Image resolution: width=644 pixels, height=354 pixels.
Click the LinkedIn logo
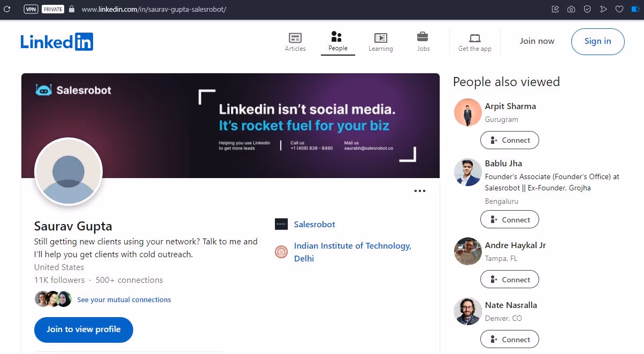pyautogui.click(x=57, y=41)
